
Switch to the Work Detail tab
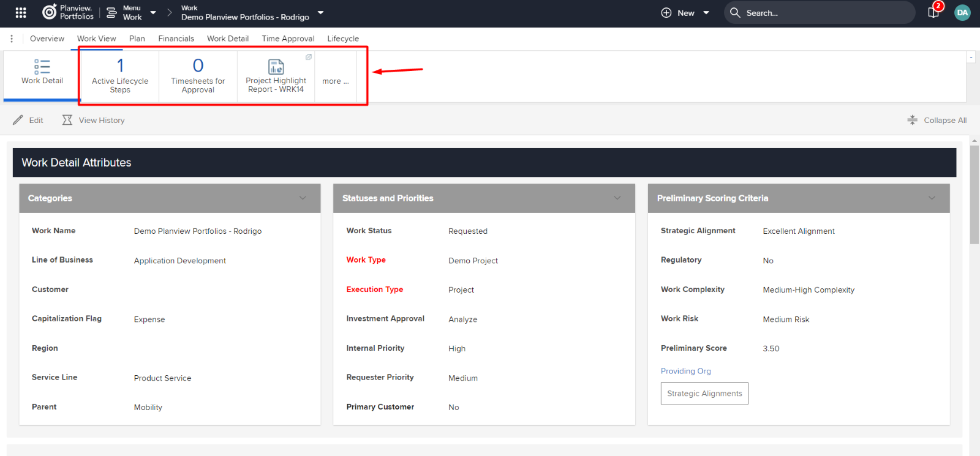228,39
